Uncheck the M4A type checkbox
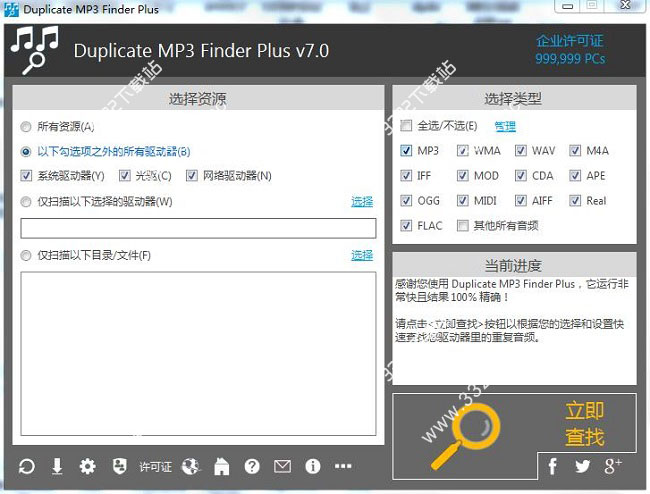Viewport: 650px width, 494px height. coord(575,150)
